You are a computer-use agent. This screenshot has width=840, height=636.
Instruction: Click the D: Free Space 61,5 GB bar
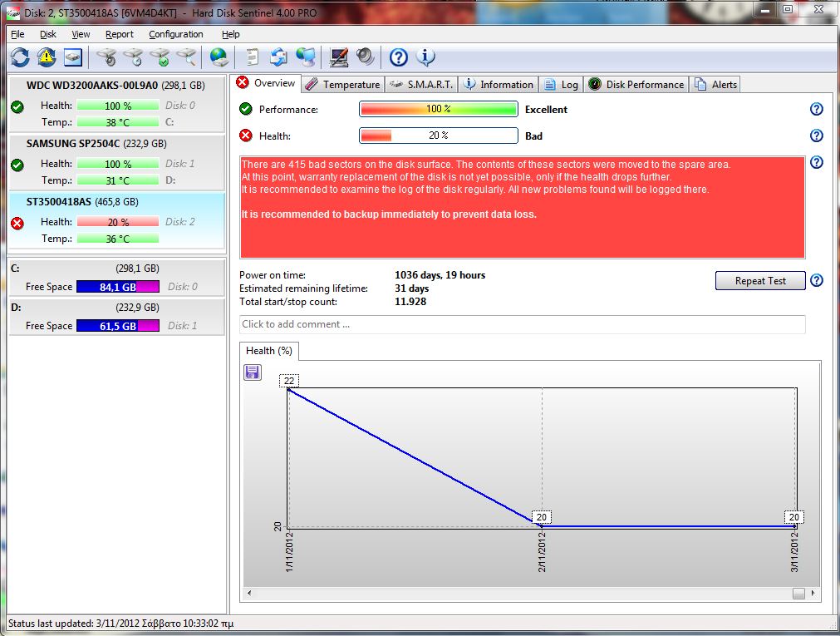click(x=118, y=326)
